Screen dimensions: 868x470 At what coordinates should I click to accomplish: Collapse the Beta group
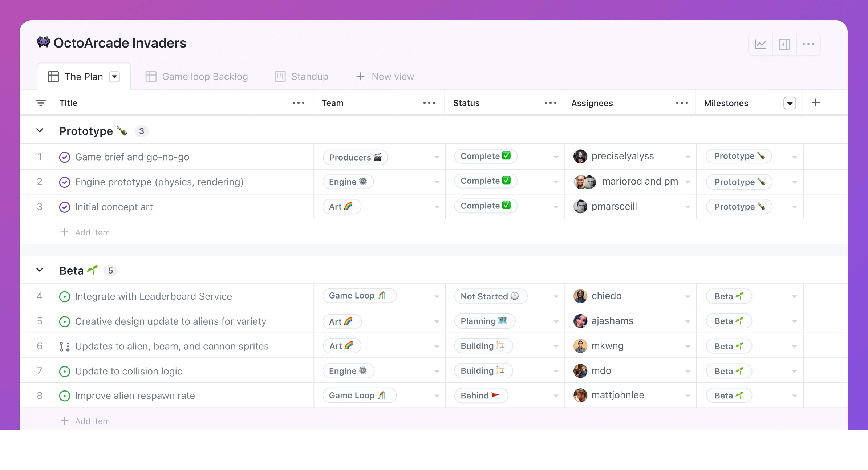tap(40, 270)
